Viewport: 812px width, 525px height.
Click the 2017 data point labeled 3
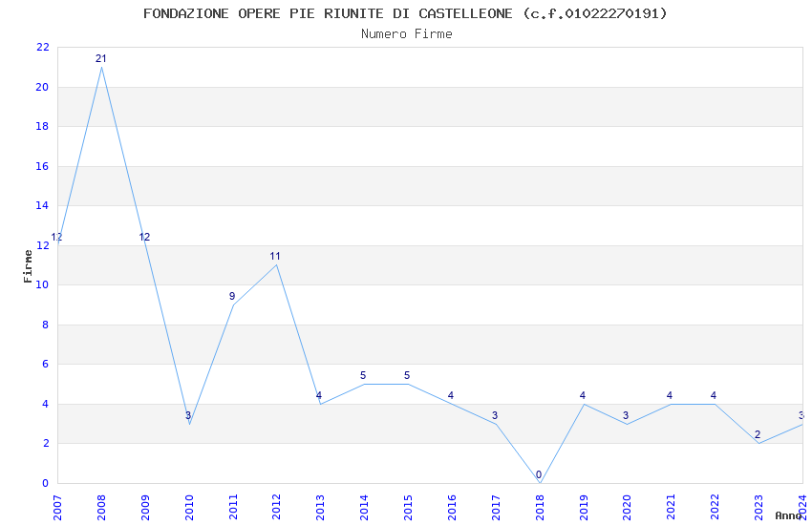point(496,424)
